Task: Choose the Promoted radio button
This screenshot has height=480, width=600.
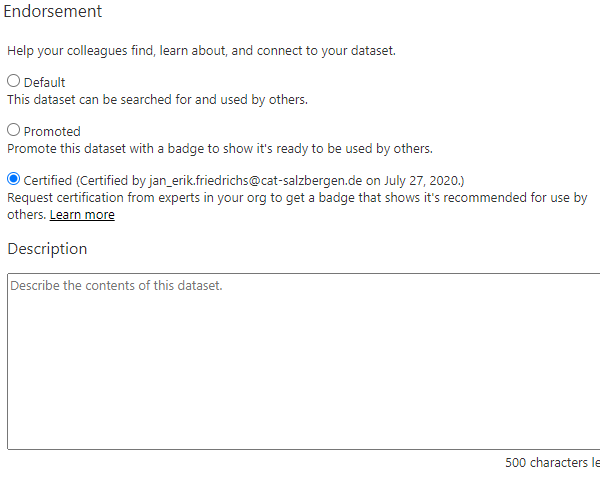Action: click(x=14, y=130)
